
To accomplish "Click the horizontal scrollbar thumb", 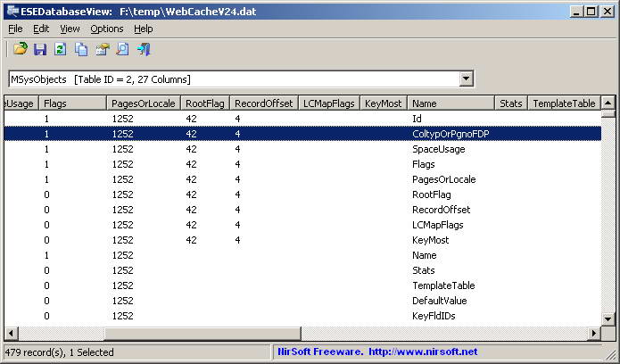I will 203,333.
